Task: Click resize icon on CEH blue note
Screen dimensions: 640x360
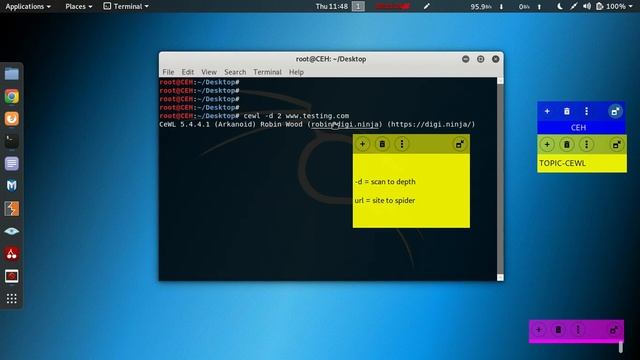Action: (615, 111)
